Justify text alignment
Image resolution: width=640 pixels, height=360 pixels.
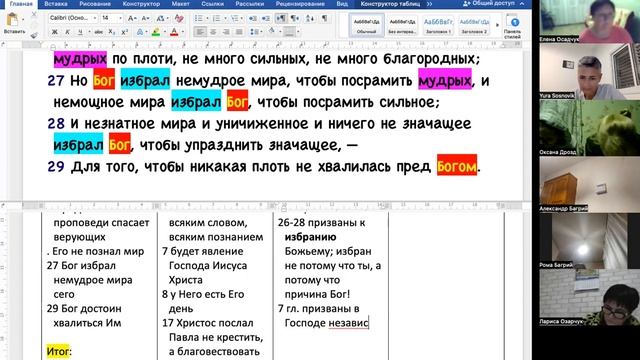(x=239, y=32)
